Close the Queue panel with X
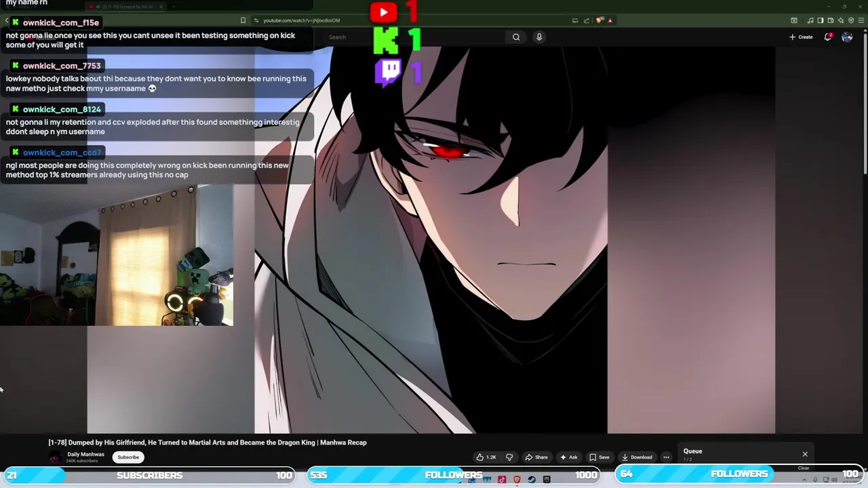The width and height of the screenshot is (868, 488). pos(805,454)
